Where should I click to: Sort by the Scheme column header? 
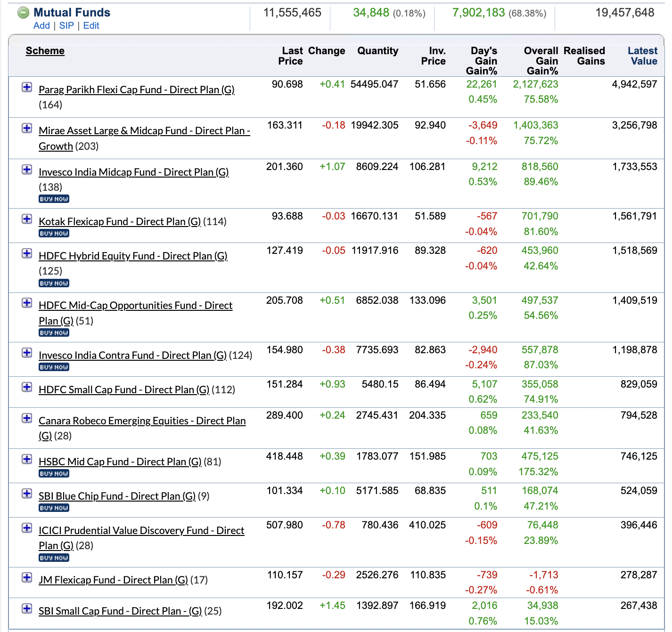coord(45,51)
